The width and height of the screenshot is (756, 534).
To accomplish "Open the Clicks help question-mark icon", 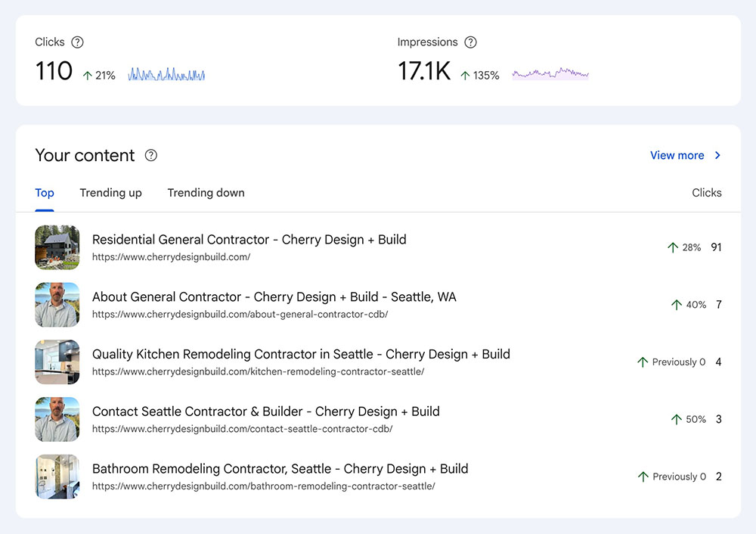I will [x=77, y=42].
